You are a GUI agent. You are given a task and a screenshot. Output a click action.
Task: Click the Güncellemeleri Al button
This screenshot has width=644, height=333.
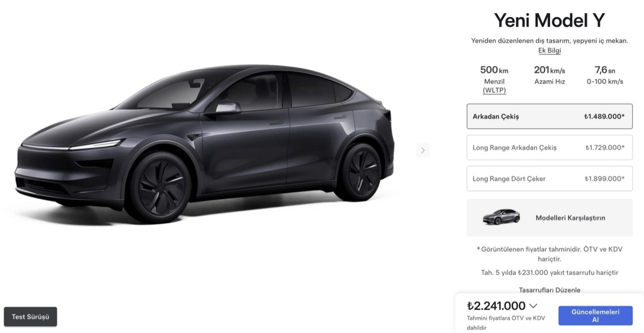pyautogui.click(x=595, y=316)
